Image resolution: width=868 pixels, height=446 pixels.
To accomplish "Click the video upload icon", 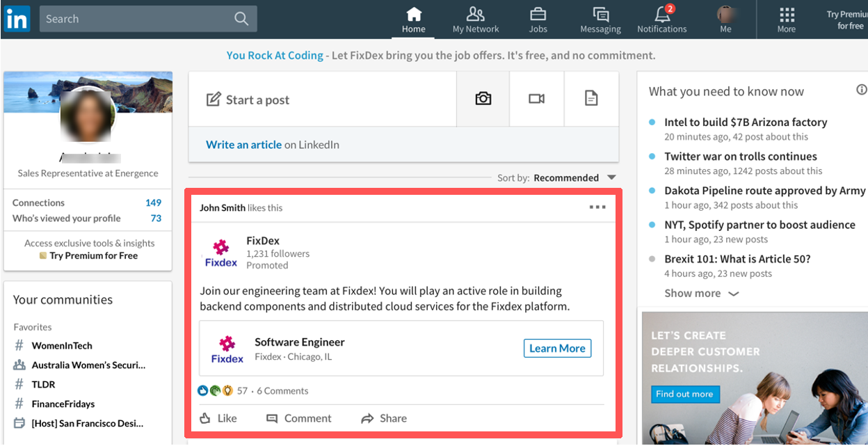I will tap(536, 99).
